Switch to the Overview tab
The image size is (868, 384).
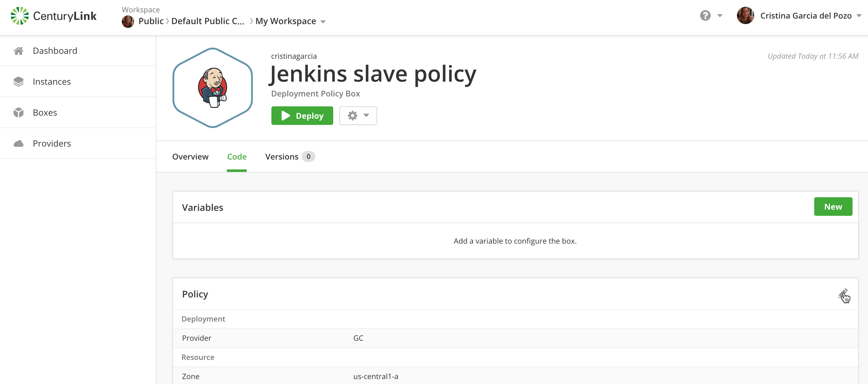(190, 157)
